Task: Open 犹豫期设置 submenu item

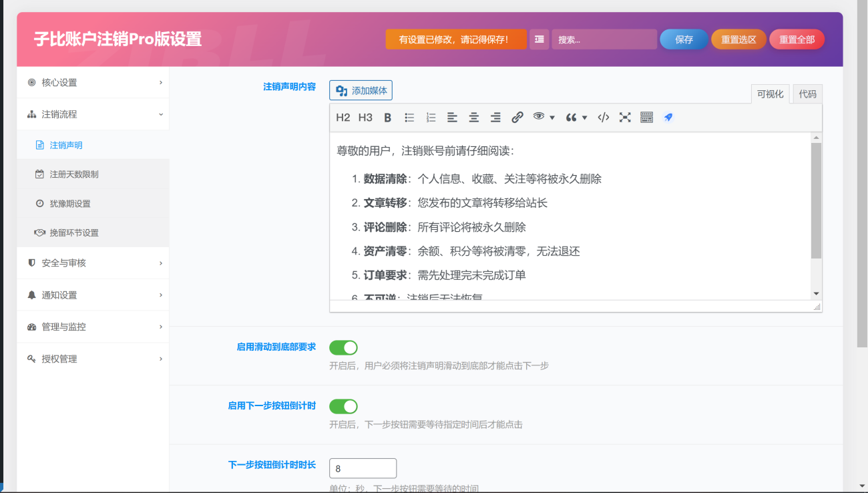Action: coord(70,204)
